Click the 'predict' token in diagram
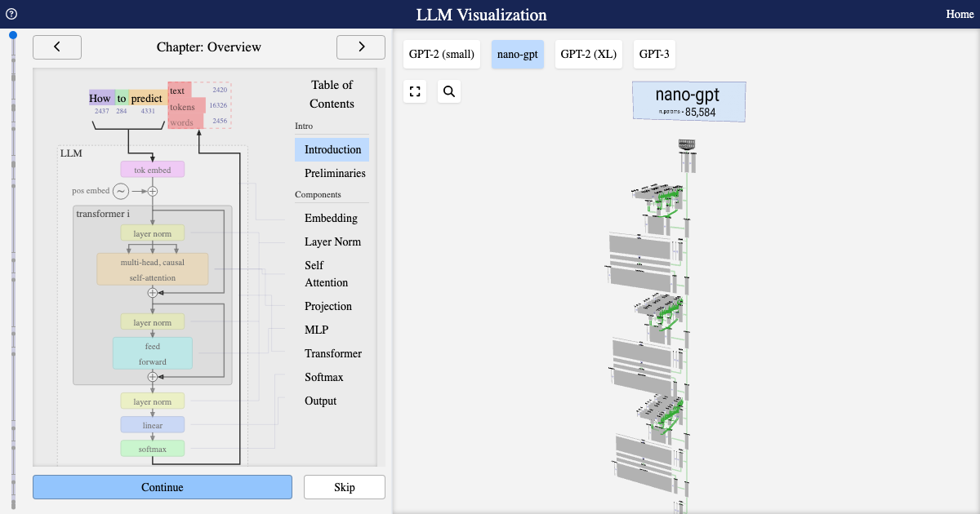The height and width of the screenshot is (514, 980). point(147,98)
